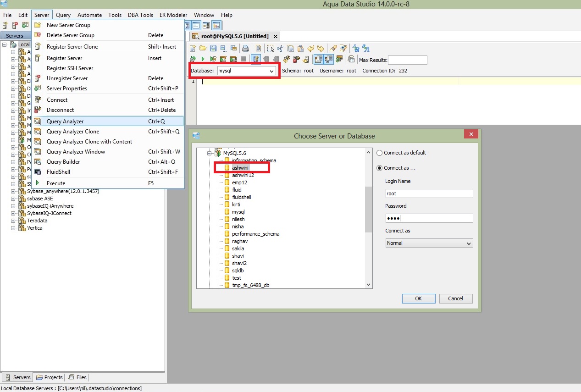Viewport: 581px width, 392px height.
Task: Select the fluidshell database in tree
Action: pyautogui.click(x=241, y=197)
